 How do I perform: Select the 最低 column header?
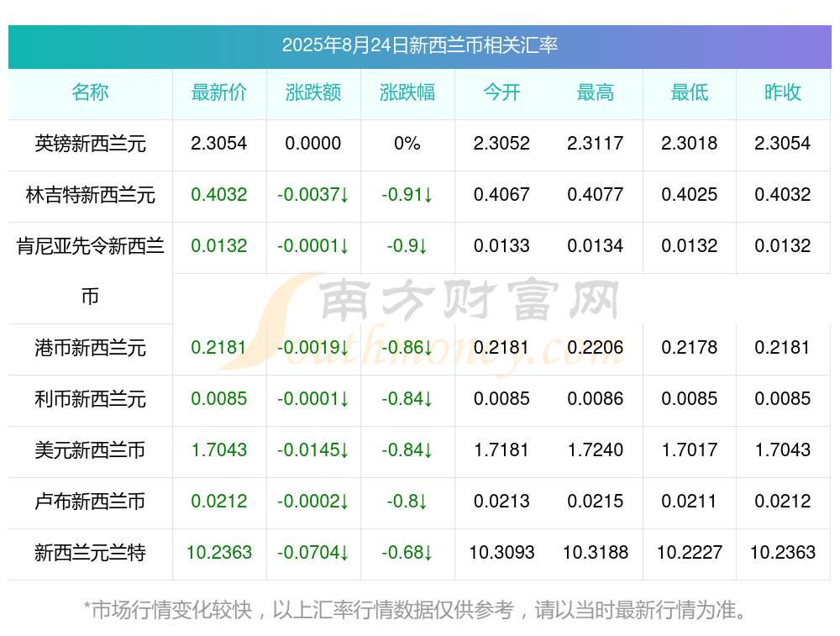[690, 92]
